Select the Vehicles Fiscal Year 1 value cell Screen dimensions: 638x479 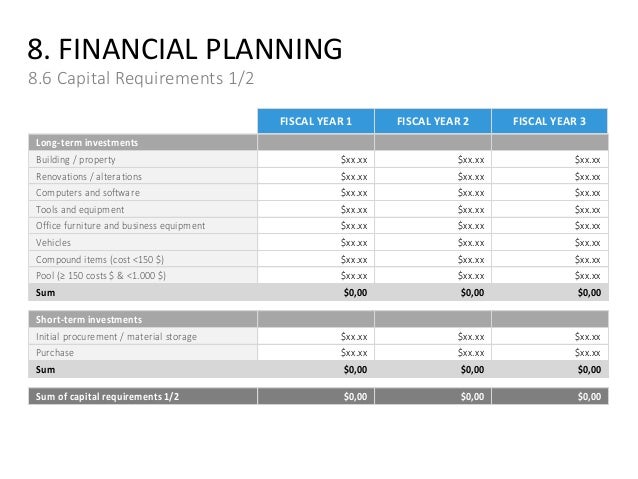[316, 243]
